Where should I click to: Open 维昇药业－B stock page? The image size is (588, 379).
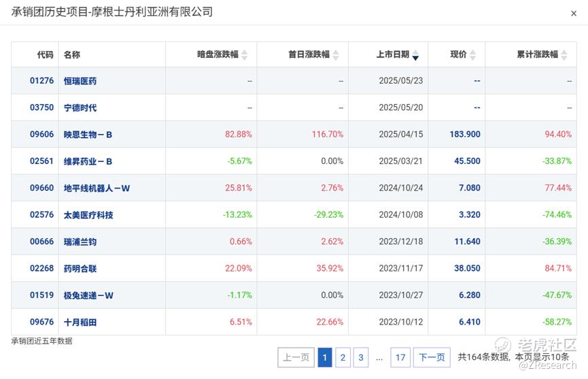tap(88, 161)
